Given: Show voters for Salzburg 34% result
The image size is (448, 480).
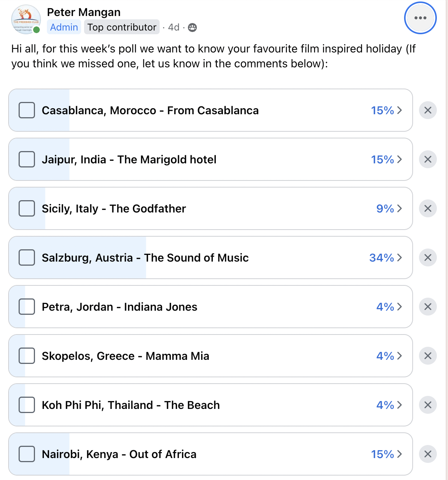Looking at the screenshot, I should point(386,257).
